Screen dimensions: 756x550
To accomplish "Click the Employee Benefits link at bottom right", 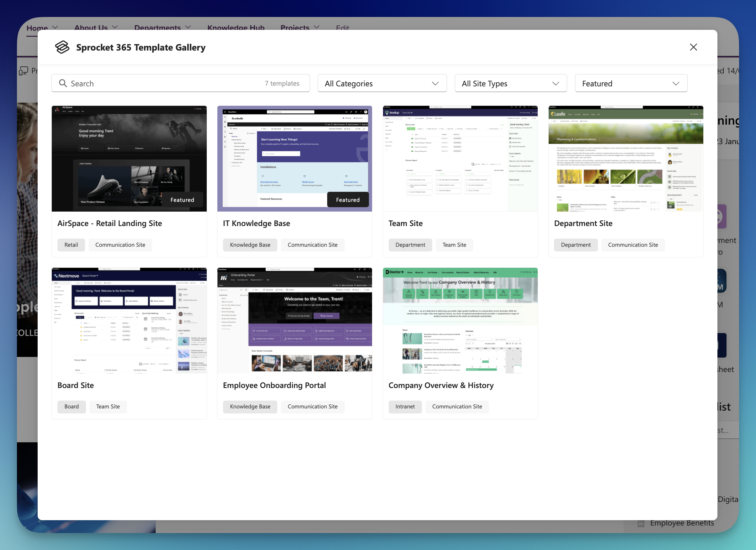I will (682, 523).
